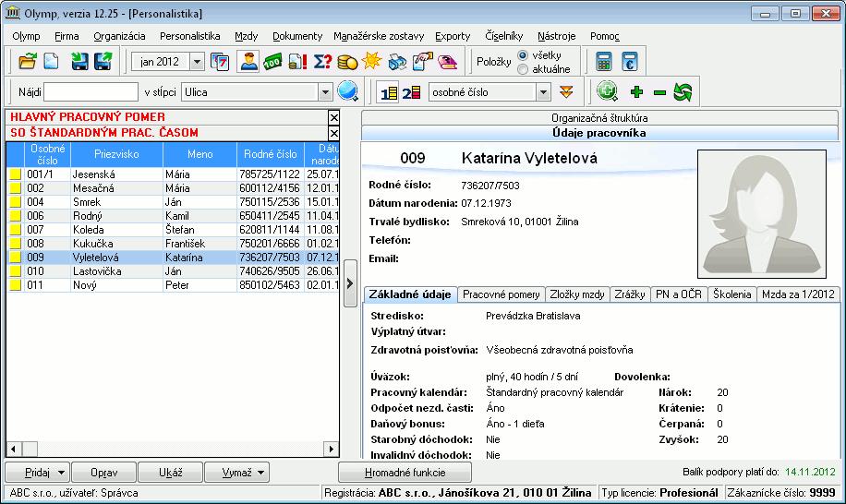Click the sun icon in toolbar
Image resolution: width=846 pixels, height=504 pixels.
point(371,60)
